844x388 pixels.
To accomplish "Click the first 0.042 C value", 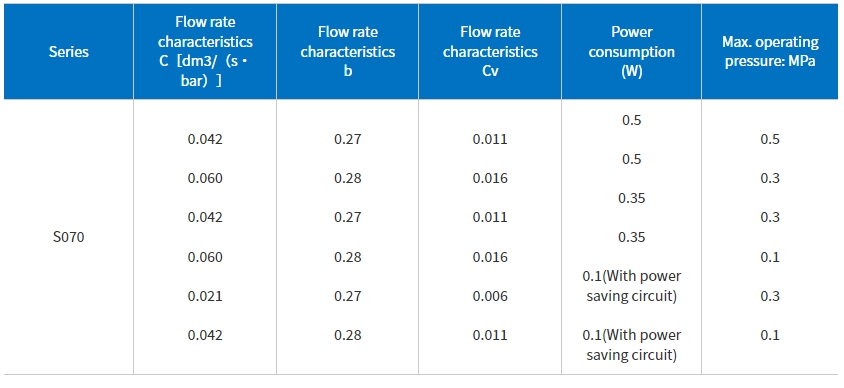I will click(x=205, y=139).
